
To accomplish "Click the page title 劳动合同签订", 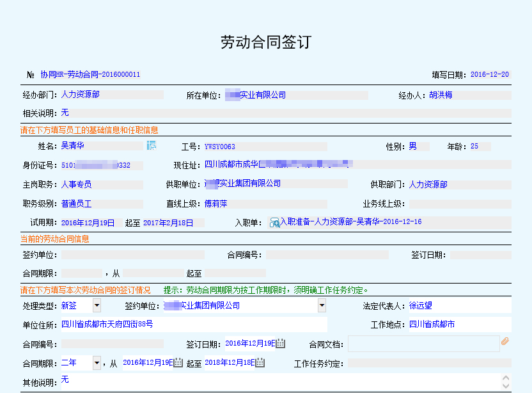I will 266,42.
